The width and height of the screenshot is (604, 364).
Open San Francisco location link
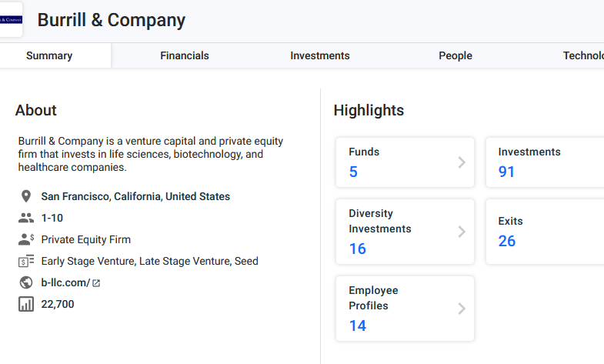(76, 196)
